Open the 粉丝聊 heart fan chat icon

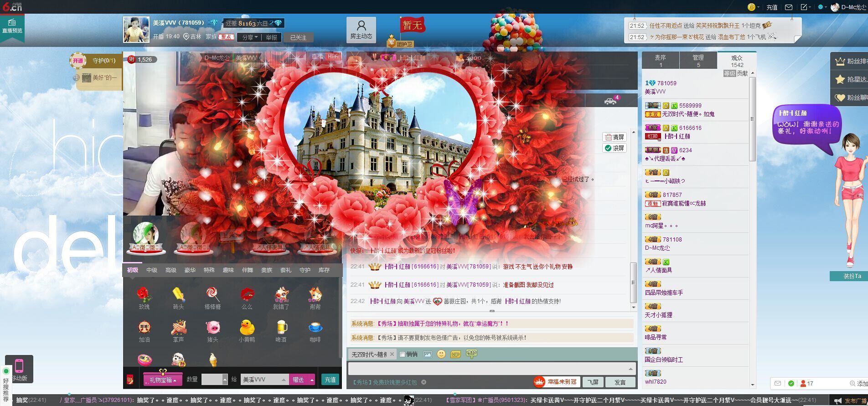coord(850,98)
